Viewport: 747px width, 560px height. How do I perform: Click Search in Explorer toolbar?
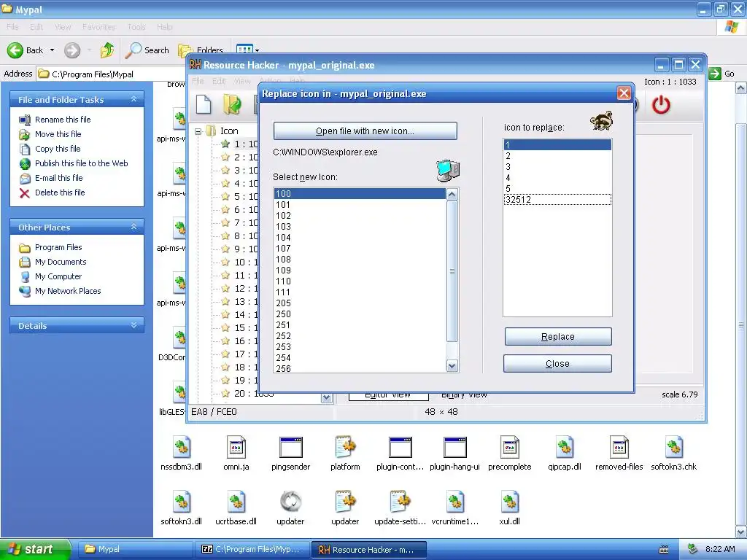[x=147, y=50]
